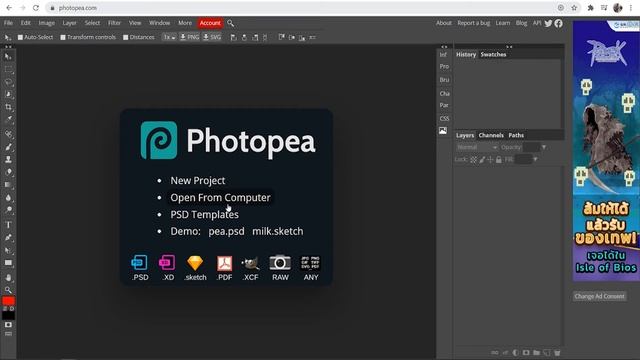The width and height of the screenshot is (640, 360).
Task: Open the image panel icon in sidebar
Action: click(443, 131)
